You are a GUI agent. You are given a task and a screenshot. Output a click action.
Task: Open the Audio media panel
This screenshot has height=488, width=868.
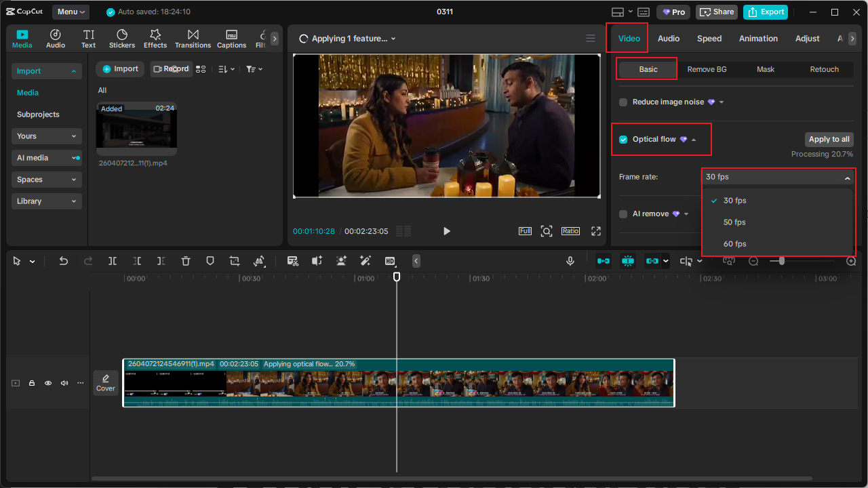(56, 39)
